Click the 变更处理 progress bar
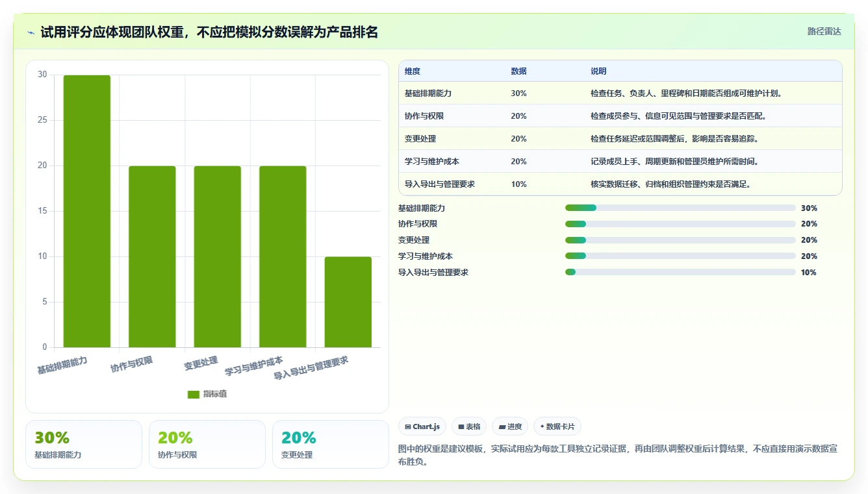Screen dimensions: 868x494 click(x=680, y=240)
